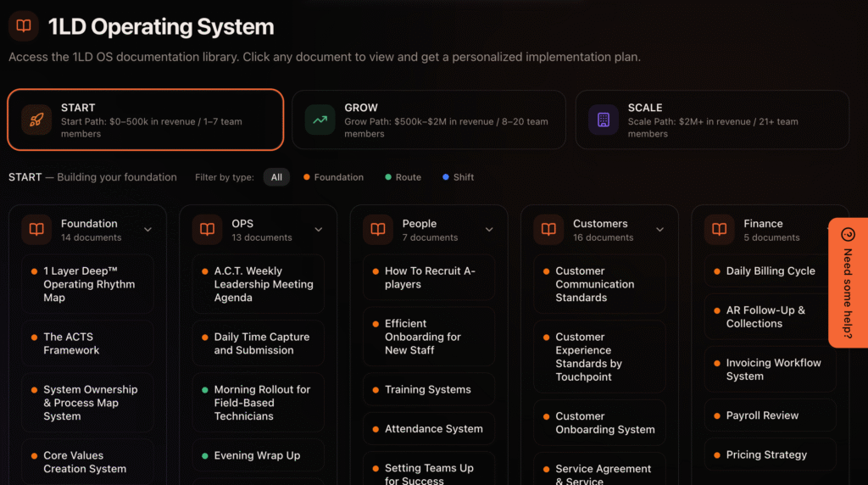Click the People category book icon
The width and height of the screenshot is (868, 485).
tap(378, 230)
